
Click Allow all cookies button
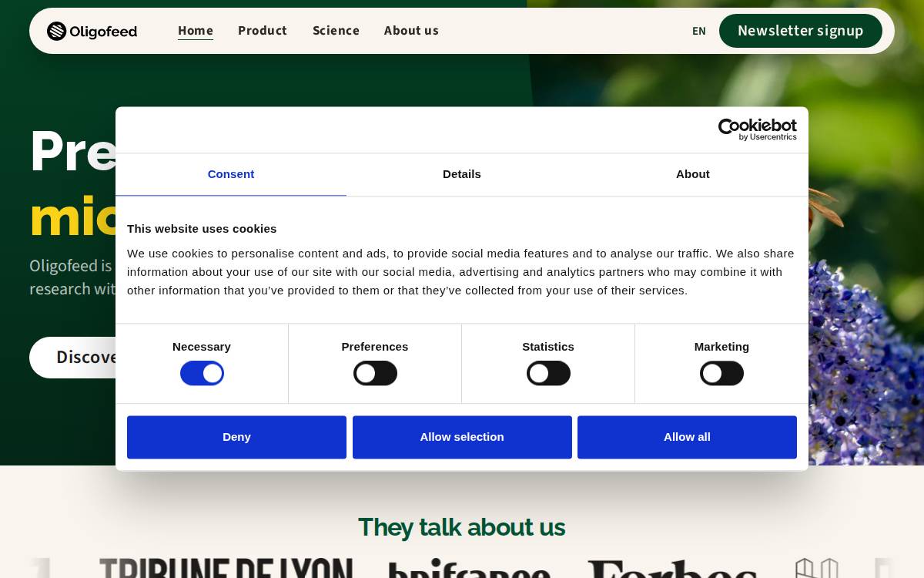coord(687,437)
